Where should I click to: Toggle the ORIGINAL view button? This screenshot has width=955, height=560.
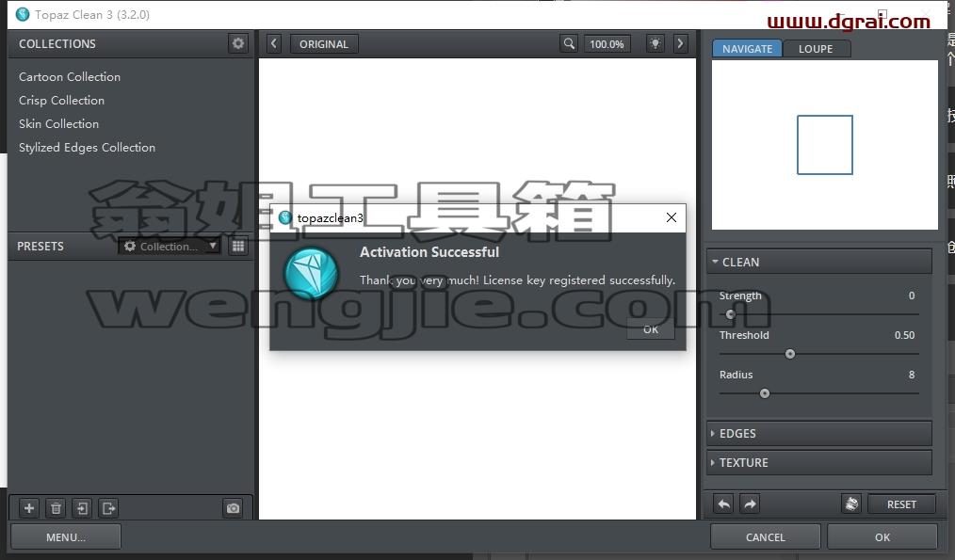tap(324, 44)
